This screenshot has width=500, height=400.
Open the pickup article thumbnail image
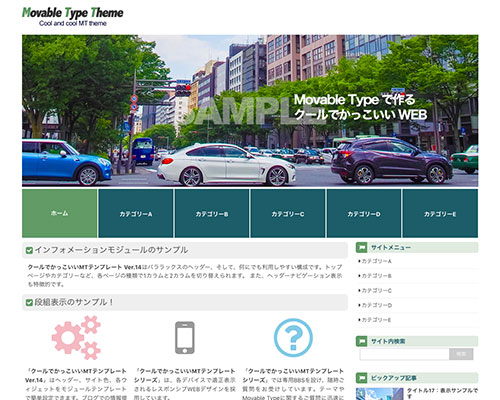tap(379, 394)
